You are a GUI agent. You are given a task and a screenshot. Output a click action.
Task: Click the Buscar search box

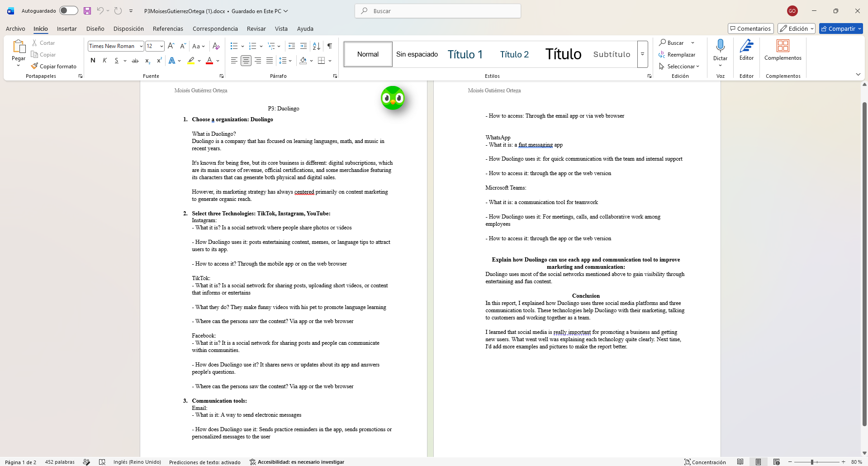438,11
